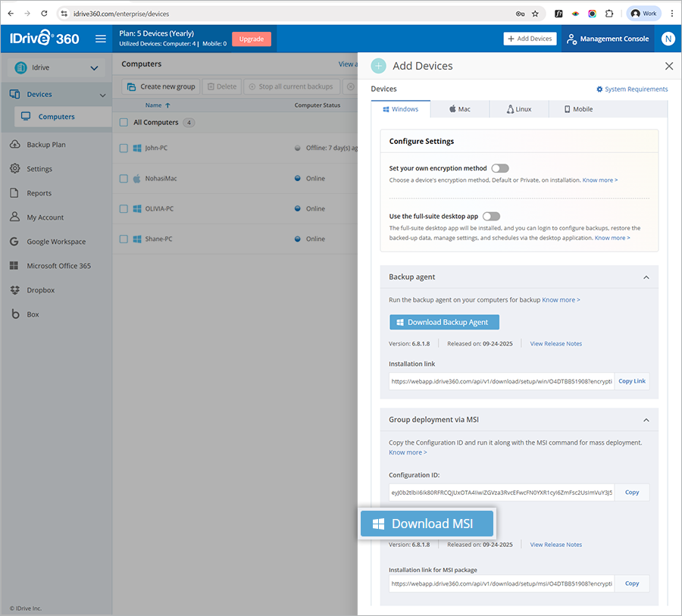Click the Microsoft Office 365 icon
The width and height of the screenshot is (682, 616).
click(x=14, y=266)
